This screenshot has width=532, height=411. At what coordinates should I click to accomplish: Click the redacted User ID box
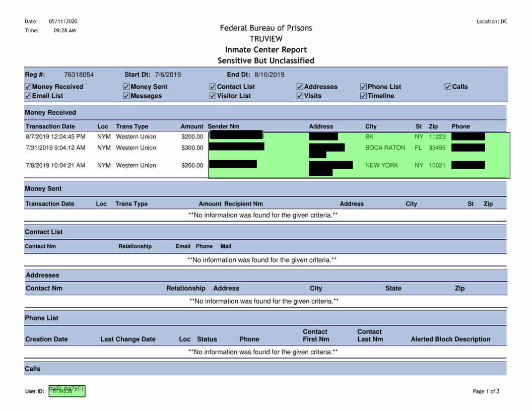click(66, 391)
